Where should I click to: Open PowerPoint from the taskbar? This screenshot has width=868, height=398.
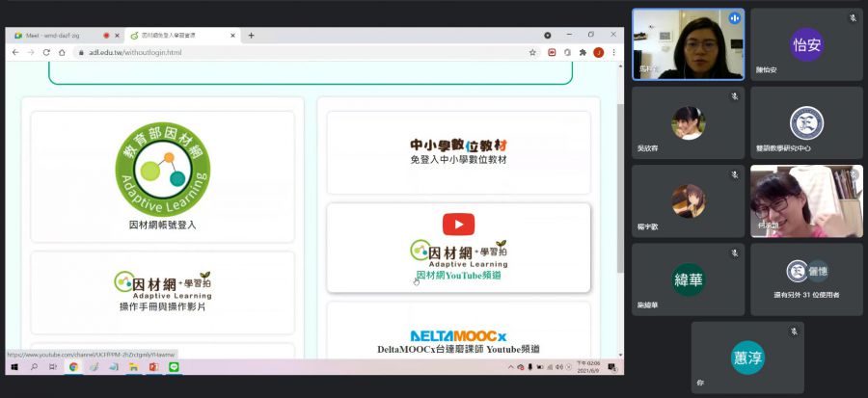coord(150,367)
